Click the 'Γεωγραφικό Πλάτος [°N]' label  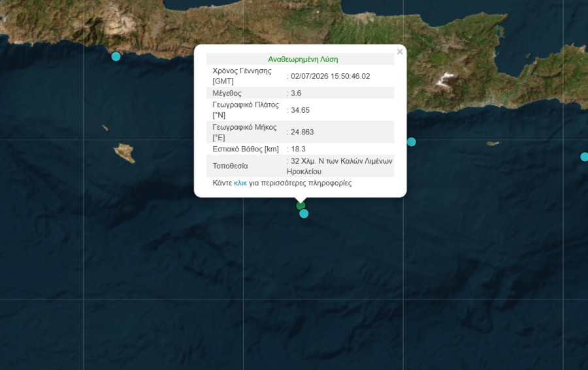pyautogui.click(x=246, y=110)
